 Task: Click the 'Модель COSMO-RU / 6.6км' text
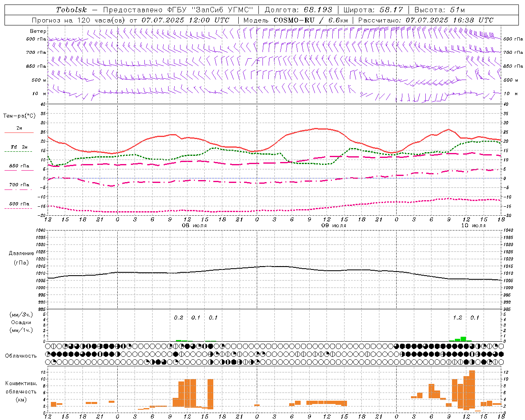click(296, 20)
